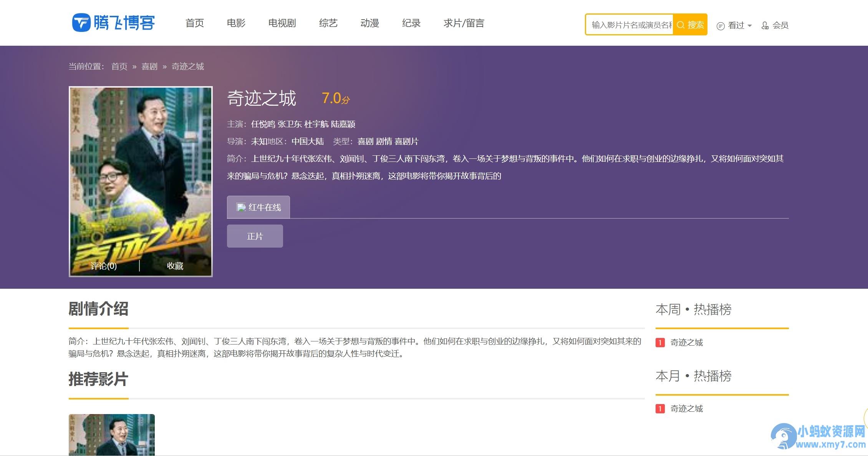Viewport: 868px width, 456px height.
Task: Click the 剧情介绍 section heading
Action: pyautogui.click(x=98, y=309)
